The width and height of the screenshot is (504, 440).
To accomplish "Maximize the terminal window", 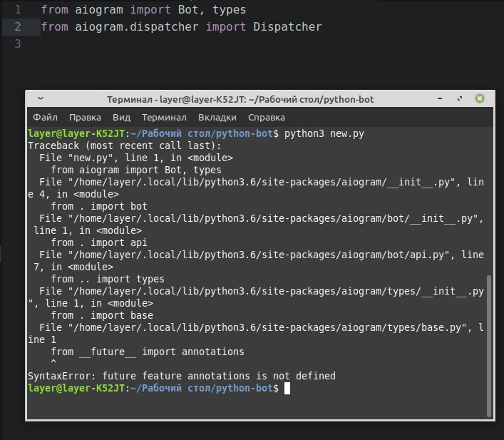I will [460, 98].
